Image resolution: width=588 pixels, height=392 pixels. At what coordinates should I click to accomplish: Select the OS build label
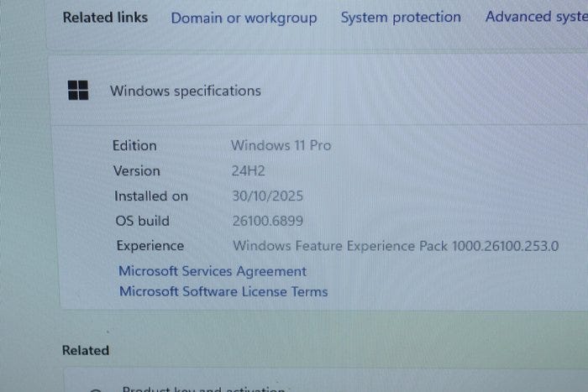(x=143, y=221)
